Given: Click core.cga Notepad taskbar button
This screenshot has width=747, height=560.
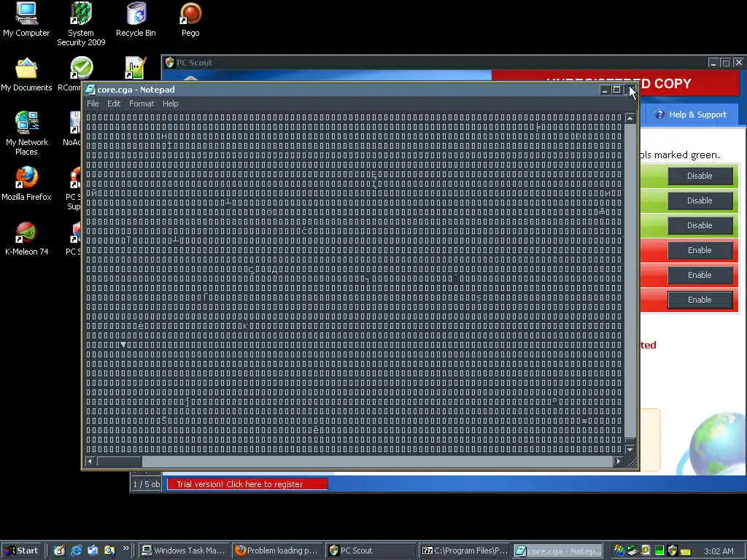Looking at the screenshot, I should point(558,551).
